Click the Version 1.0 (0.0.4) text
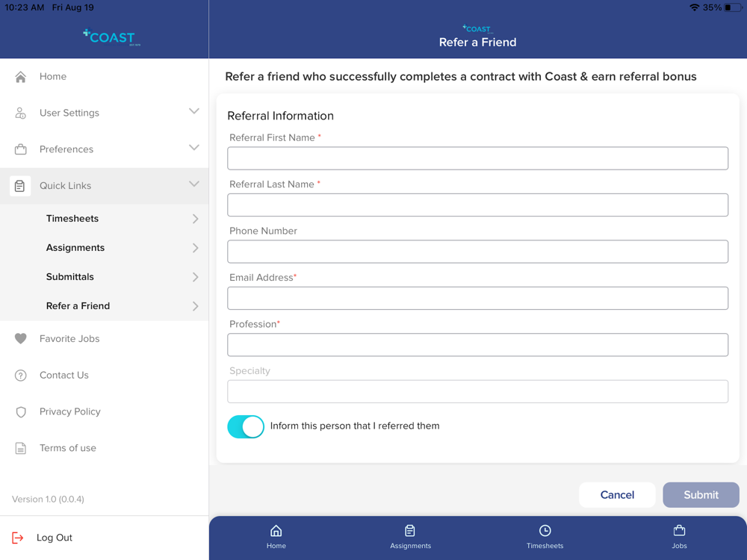This screenshot has height=560, width=747. point(48,500)
